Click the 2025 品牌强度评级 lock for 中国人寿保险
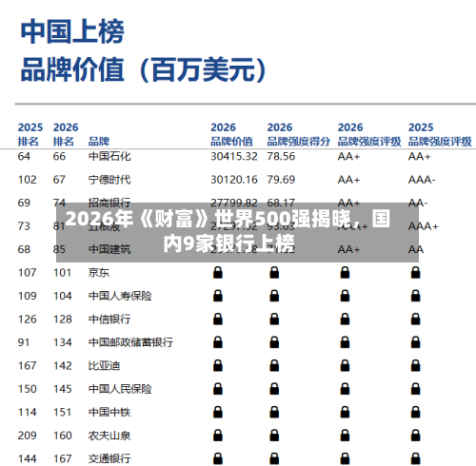Screen dimensions: 476x466 click(x=415, y=296)
